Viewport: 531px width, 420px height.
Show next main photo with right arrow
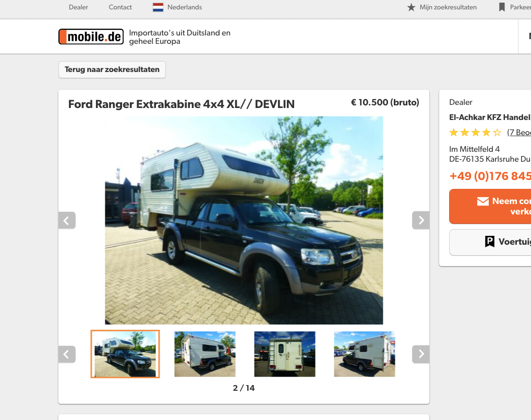click(420, 220)
